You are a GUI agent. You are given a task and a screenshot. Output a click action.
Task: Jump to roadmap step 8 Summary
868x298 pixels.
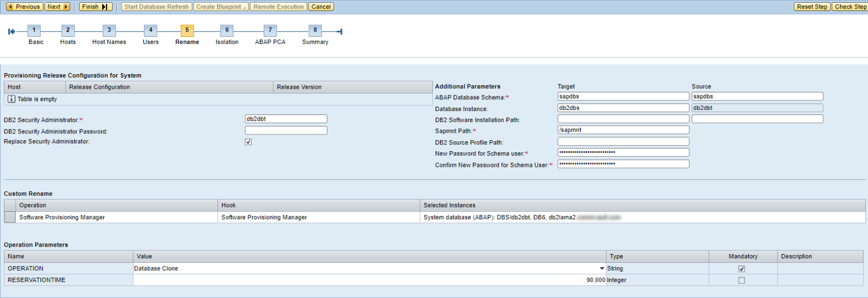tap(315, 31)
